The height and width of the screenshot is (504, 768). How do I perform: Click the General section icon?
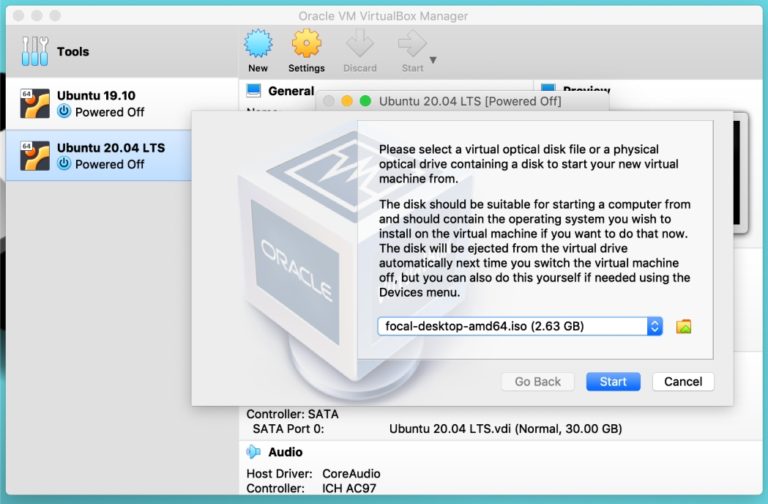tap(254, 91)
